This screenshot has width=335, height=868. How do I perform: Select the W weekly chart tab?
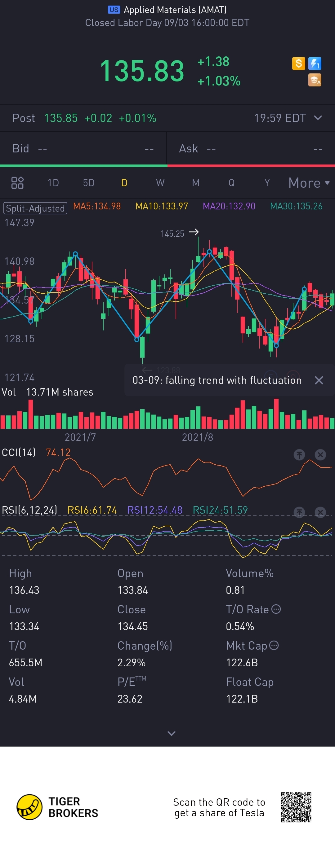coord(160,183)
